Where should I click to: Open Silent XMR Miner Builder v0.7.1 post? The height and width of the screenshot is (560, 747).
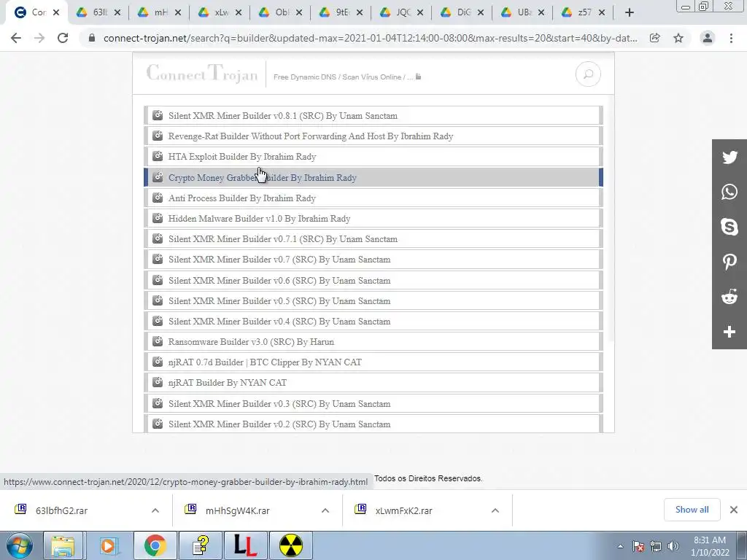[373, 239]
